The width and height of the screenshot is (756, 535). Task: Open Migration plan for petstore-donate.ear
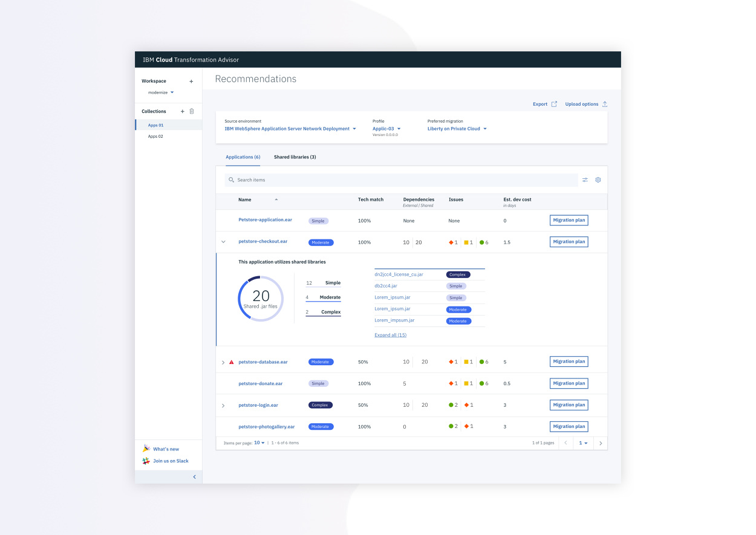pyautogui.click(x=569, y=383)
